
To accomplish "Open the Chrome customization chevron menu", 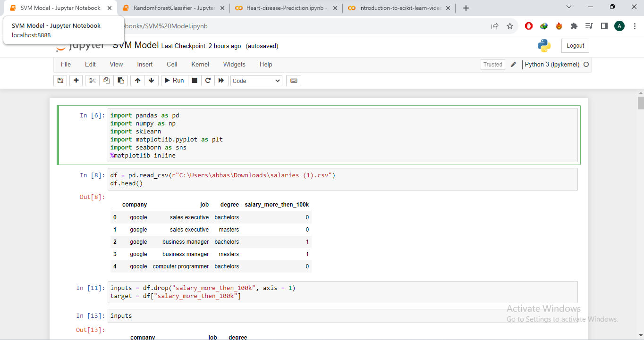I will tap(569, 8).
